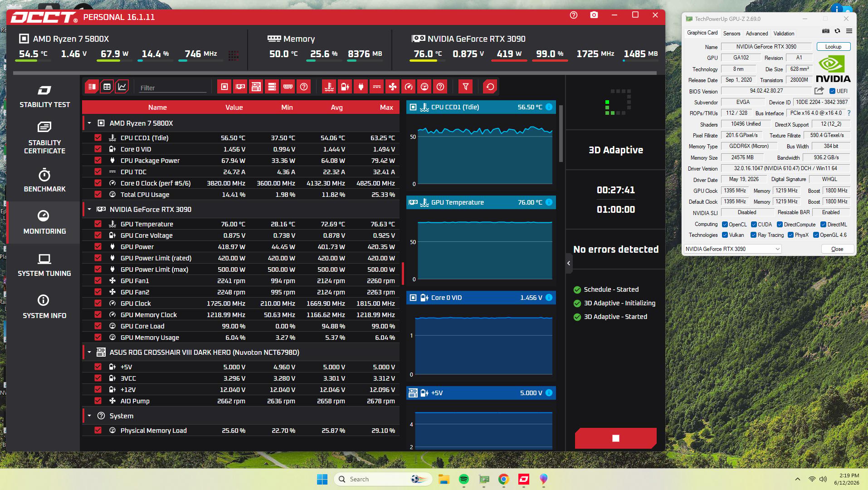
Task: Toggle GPU sensors filter icon
Action: click(240, 87)
